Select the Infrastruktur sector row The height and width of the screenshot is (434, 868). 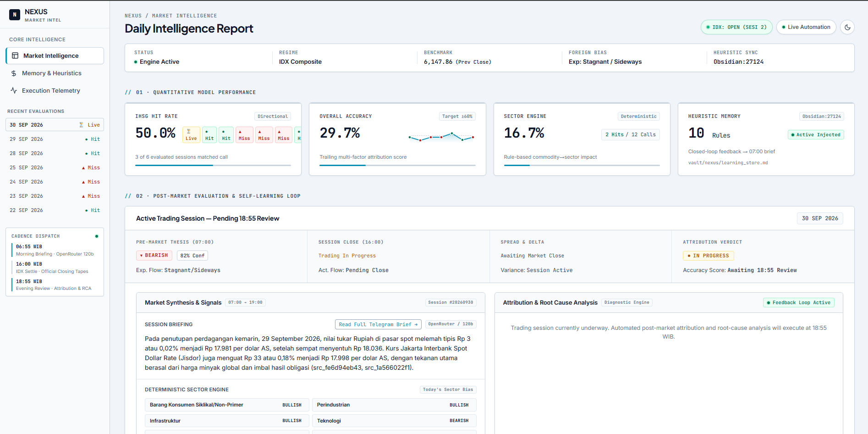[227, 421]
